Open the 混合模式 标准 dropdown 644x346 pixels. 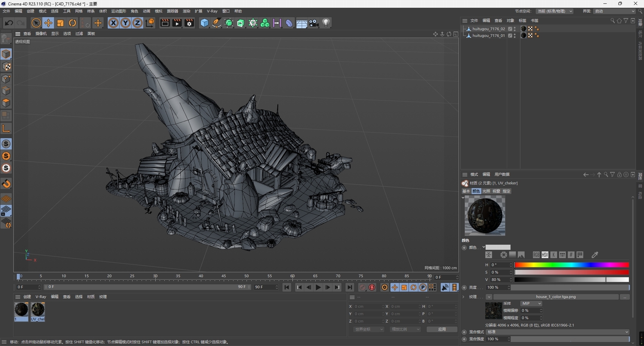tap(558, 332)
